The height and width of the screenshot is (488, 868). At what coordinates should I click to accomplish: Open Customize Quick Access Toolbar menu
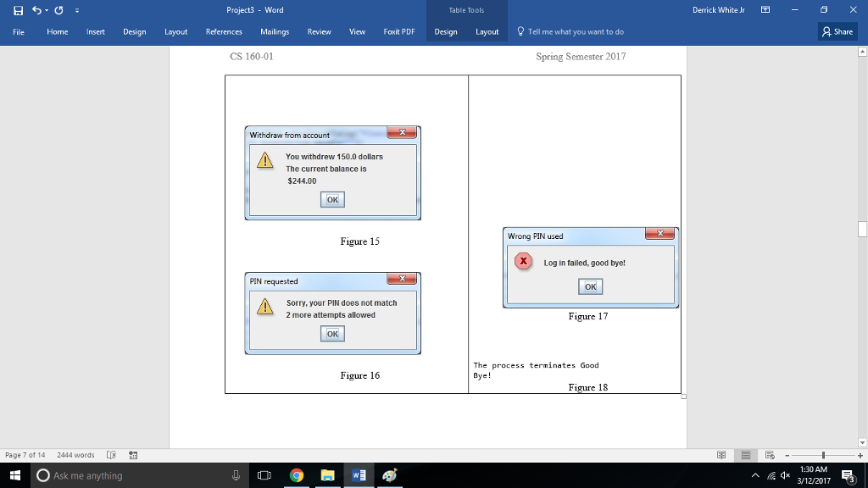(76, 10)
